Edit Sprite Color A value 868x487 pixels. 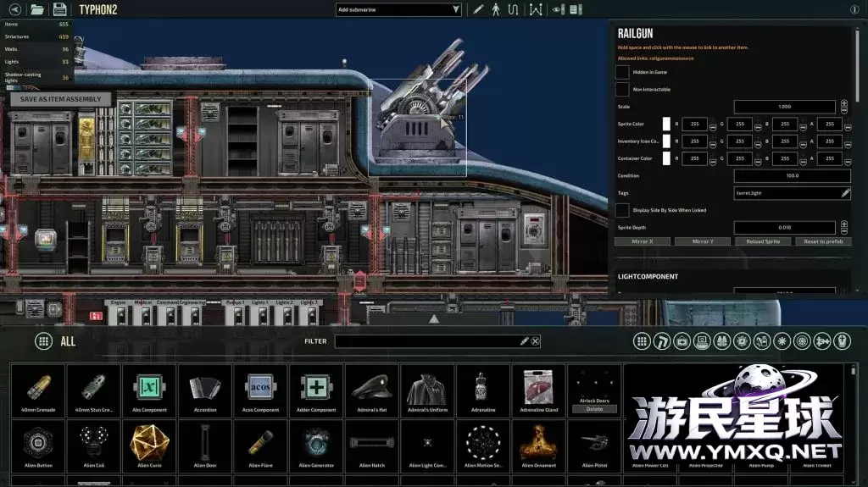pos(829,124)
